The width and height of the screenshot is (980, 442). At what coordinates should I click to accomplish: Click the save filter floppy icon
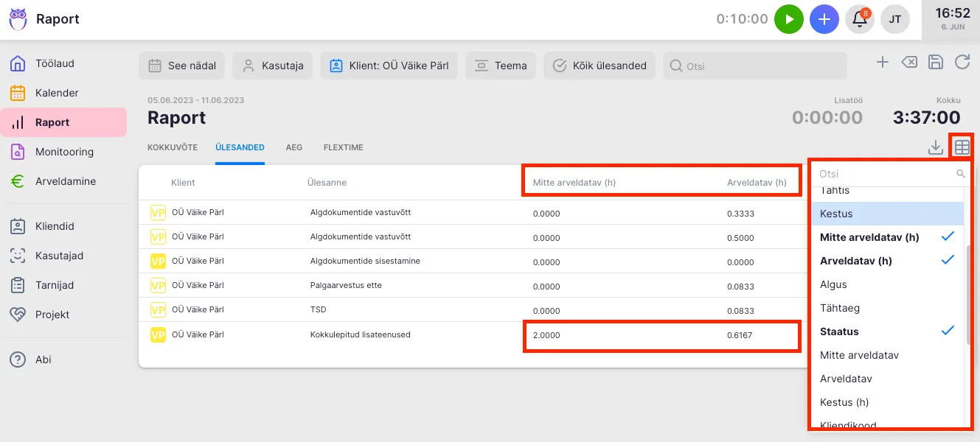point(935,63)
